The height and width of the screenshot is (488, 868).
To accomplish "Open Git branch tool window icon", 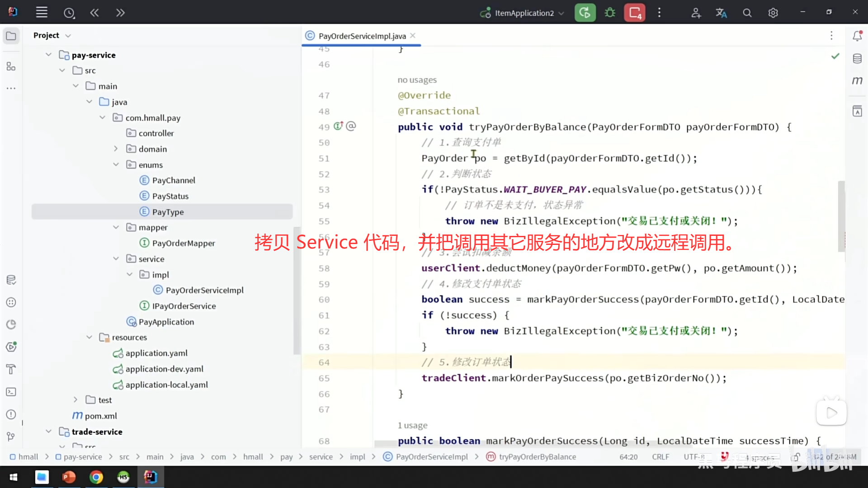I will click(11, 436).
